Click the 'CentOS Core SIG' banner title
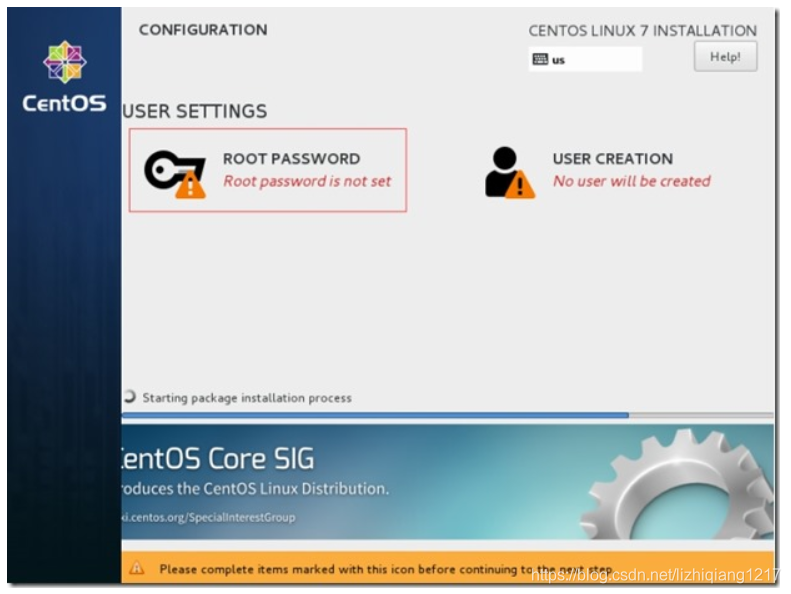 click(x=217, y=458)
